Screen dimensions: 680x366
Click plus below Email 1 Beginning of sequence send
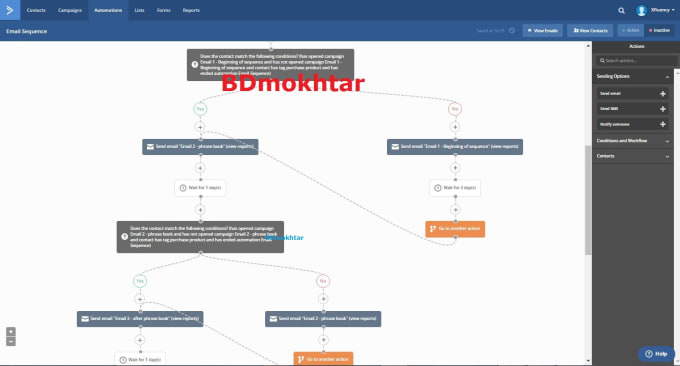point(455,168)
